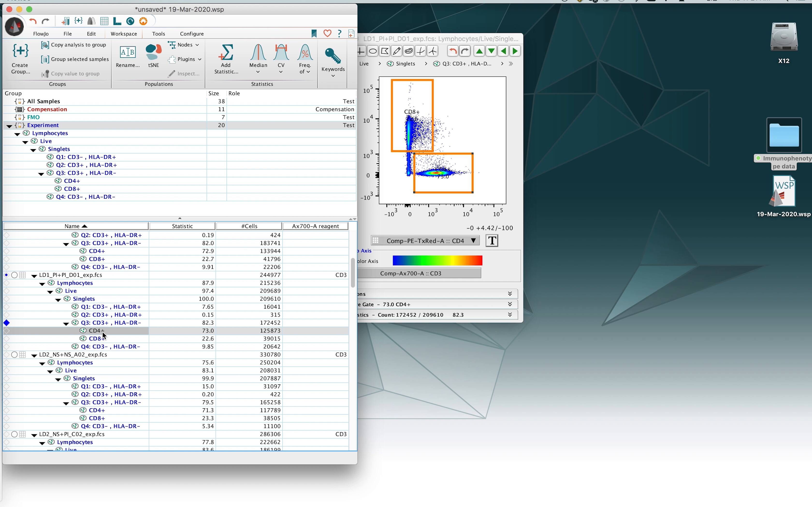Select the pencil freehand gate tool

tap(397, 51)
